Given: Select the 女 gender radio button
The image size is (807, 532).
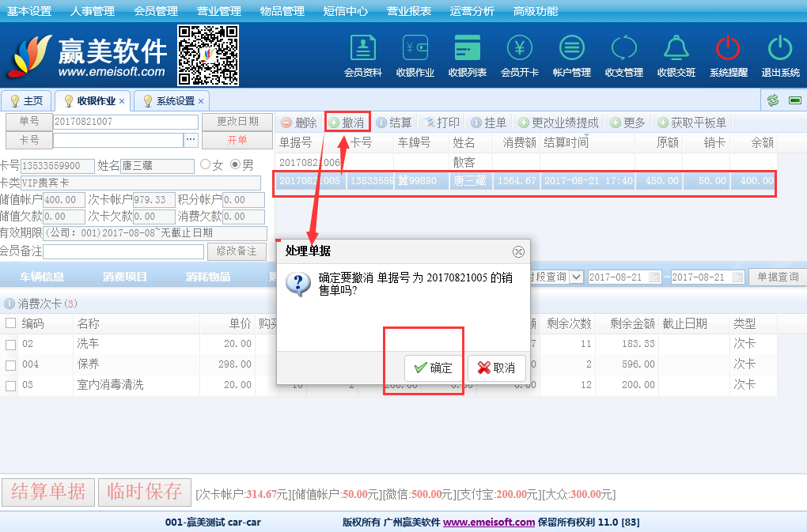Looking at the screenshot, I should (206, 165).
